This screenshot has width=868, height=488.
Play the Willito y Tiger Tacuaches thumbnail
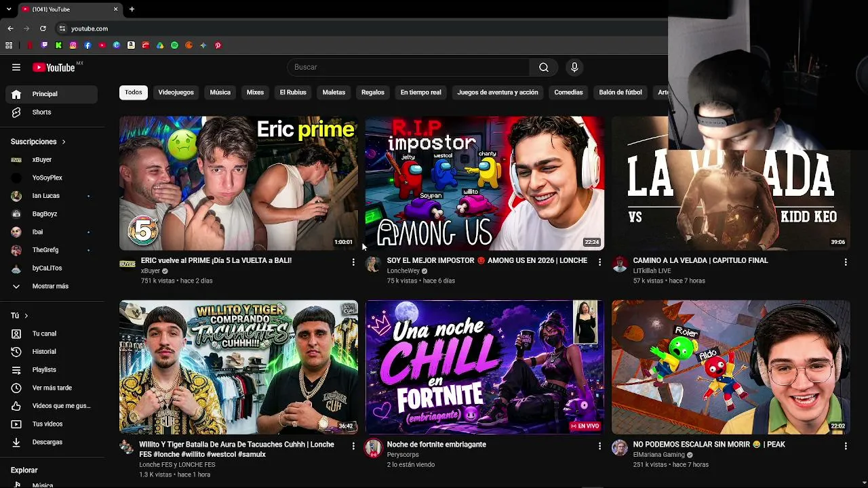pyautogui.click(x=239, y=367)
